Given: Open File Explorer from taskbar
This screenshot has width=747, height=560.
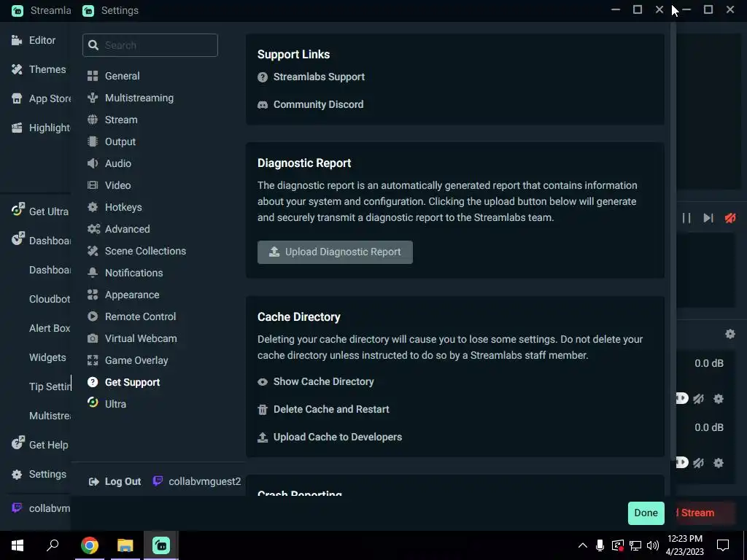Looking at the screenshot, I should tap(125, 545).
